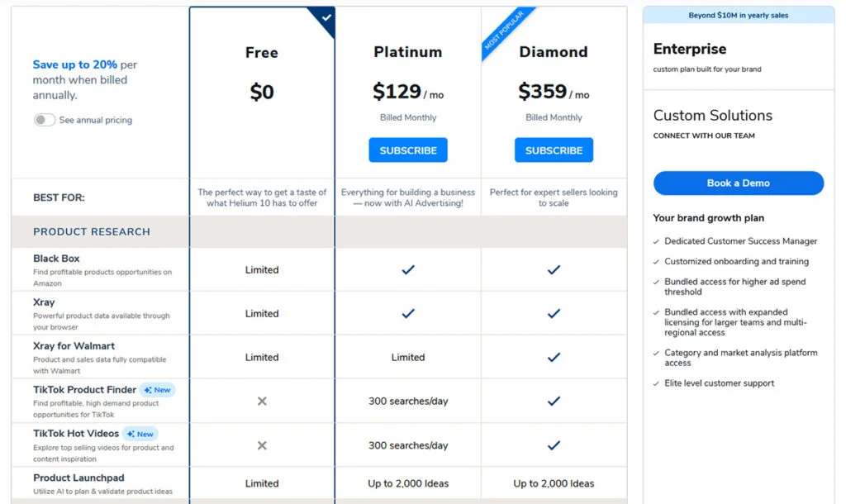846x504 pixels.
Task: Click the Diamond column checkmark for Xray
Action: click(554, 313)
